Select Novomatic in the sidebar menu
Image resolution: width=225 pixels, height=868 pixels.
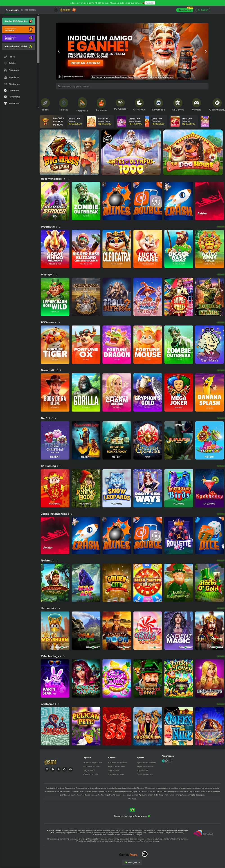(14, 97)
